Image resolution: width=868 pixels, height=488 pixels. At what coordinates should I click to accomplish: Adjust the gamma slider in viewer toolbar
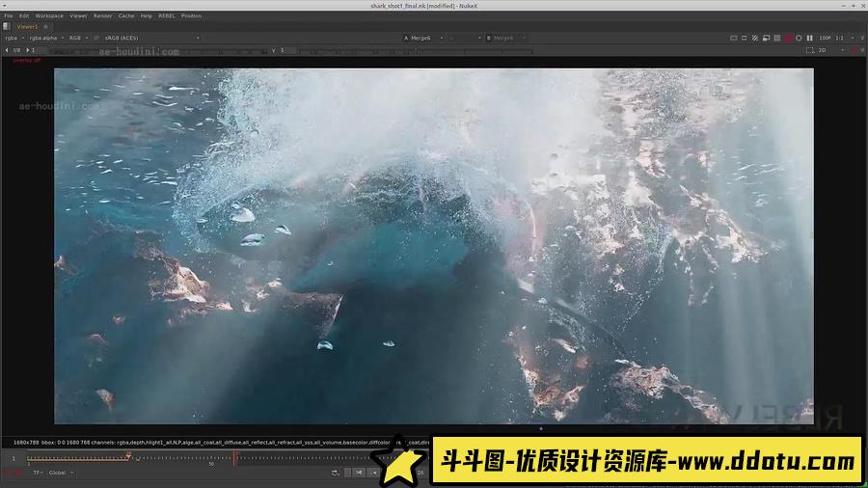417,51
